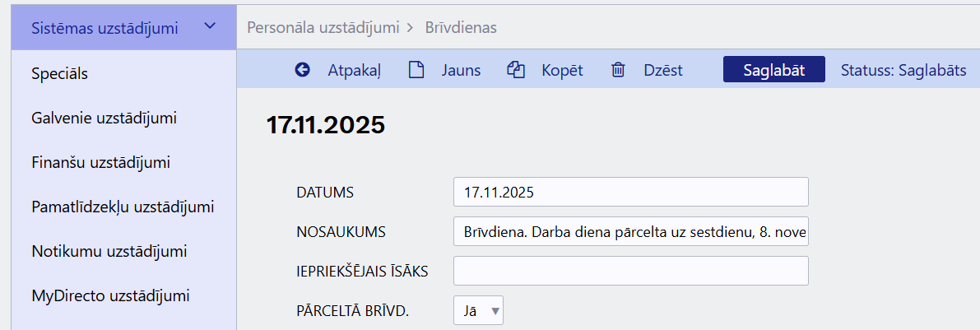The height and width of the screenshot is (330, 980).
Task: Click the new document page icon
Action: (x=416, y=70)
